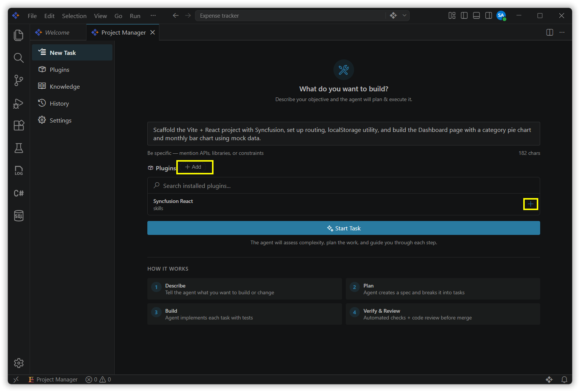Open the Go menu
Image resolution: width=580 pixels, height=392 pixels.
pyautogui.click(x=118, y=16)
